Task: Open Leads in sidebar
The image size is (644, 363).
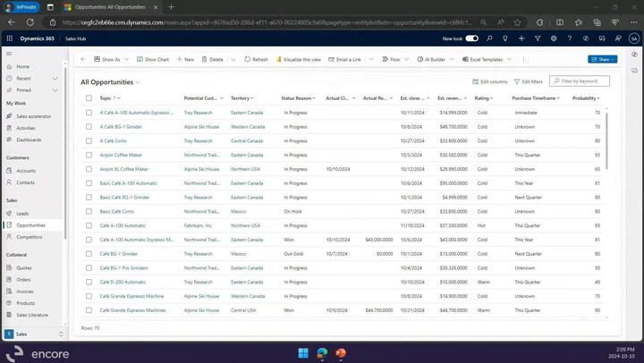Action: click(x=22, y=214)
